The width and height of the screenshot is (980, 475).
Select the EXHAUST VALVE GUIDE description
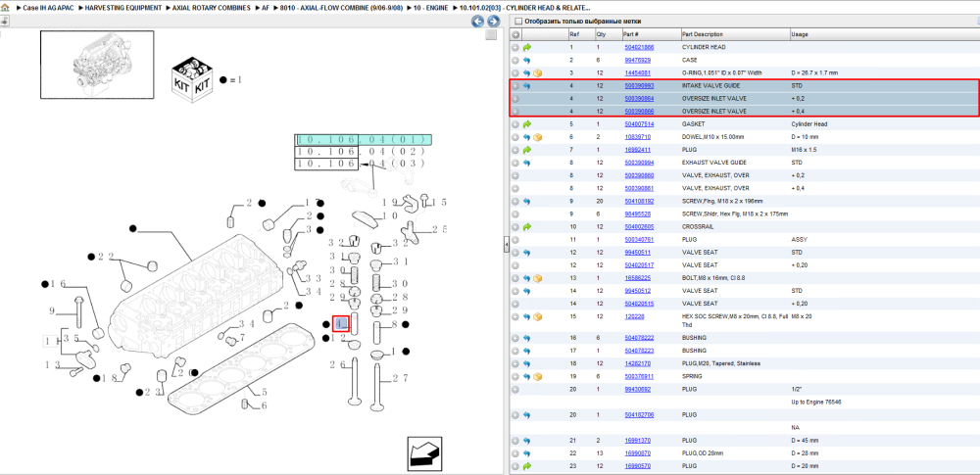tap(711, 163)
